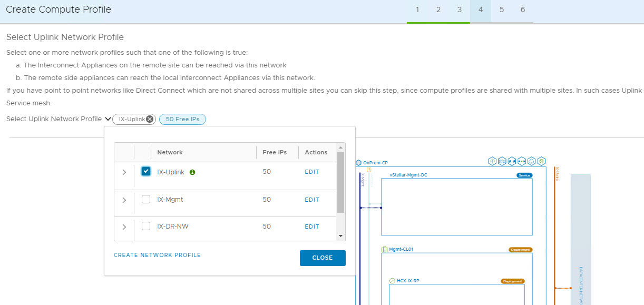
Task: Uncheck the IX-Uplink network checkbox
Action: coord(146,172)
